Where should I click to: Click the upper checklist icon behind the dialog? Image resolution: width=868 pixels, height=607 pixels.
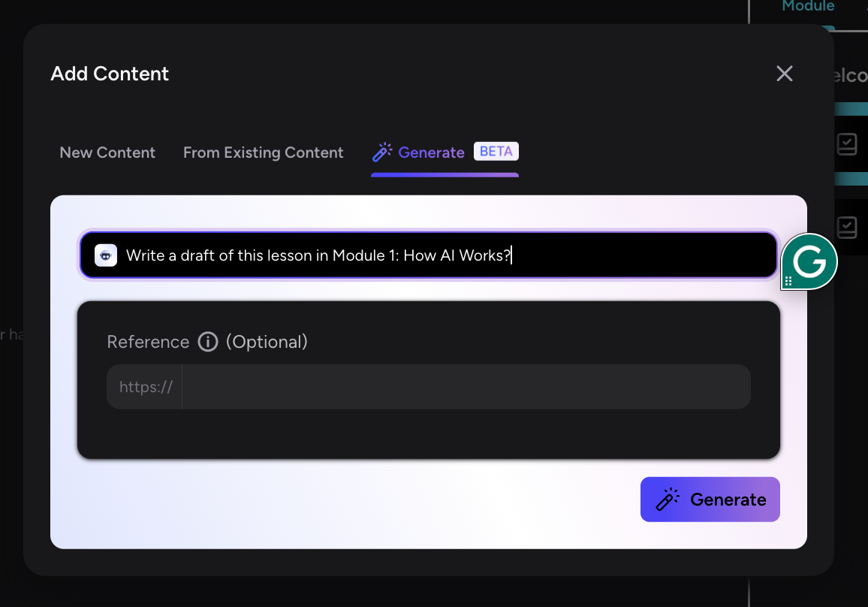pos(847,143)
